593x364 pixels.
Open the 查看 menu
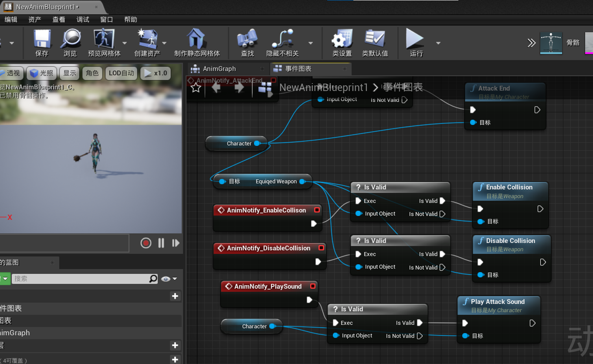pyautogui.click(x=59, y=19)
